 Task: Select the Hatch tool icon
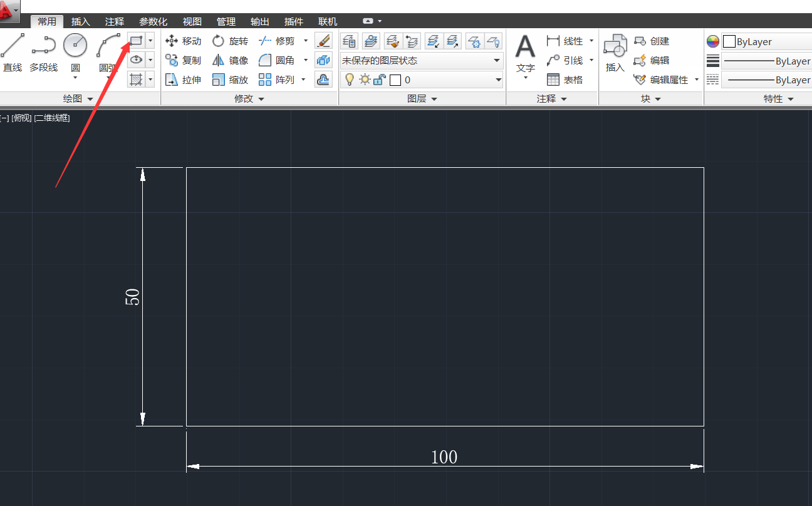[136, 80]
